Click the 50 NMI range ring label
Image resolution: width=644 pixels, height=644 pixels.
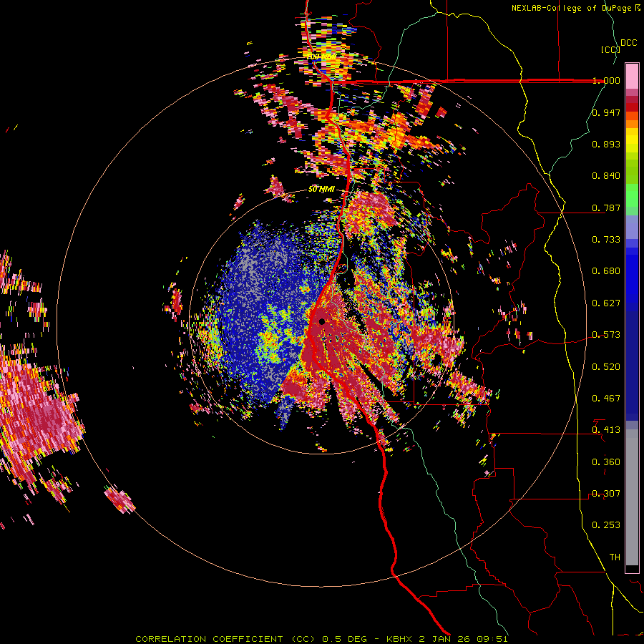[321, 190]
